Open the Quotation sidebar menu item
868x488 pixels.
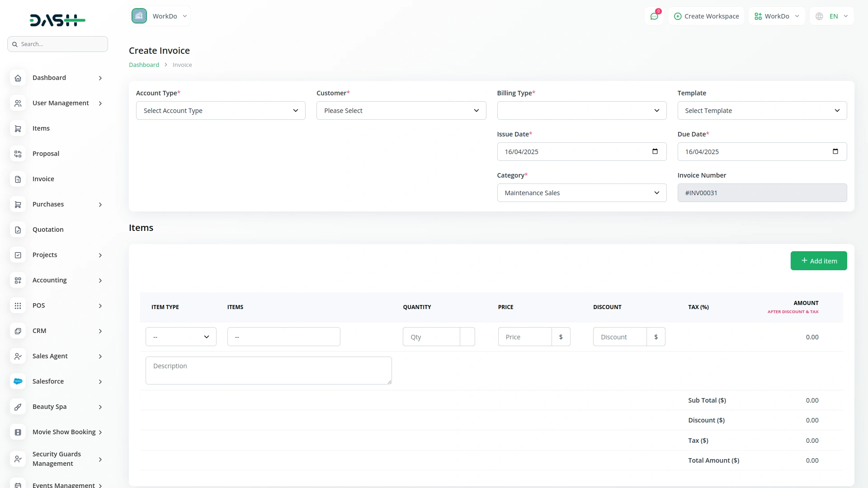tap(48, 230)
